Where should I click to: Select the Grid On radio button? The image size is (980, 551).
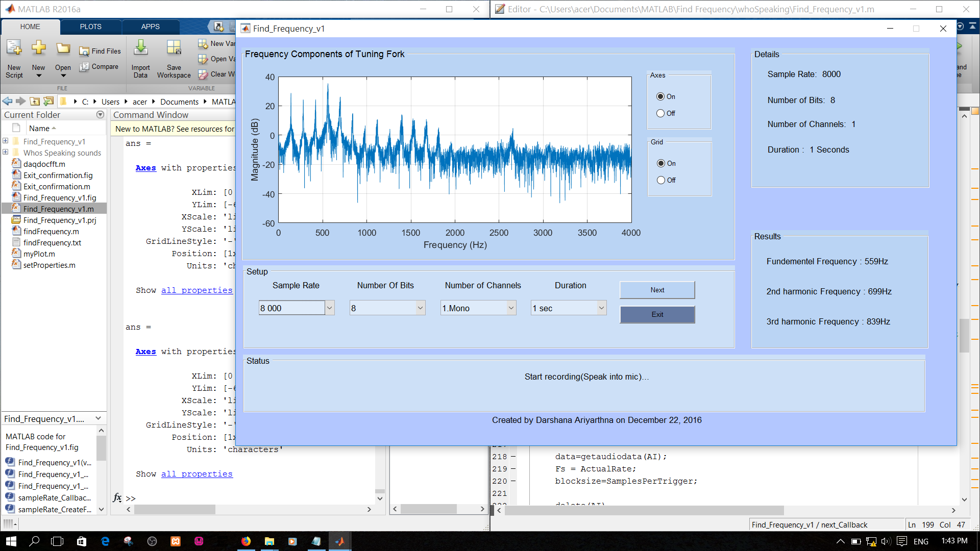pyautogui.click(x=661, y=163)
